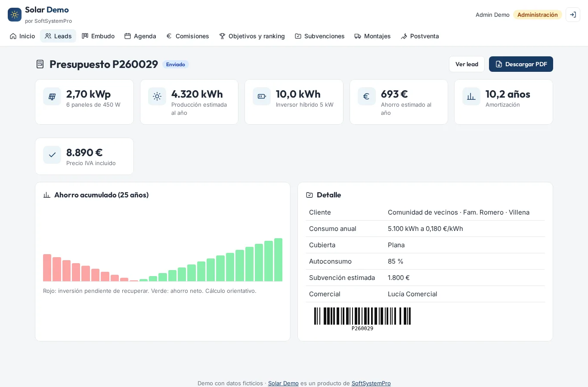588x387 pixels.
Task: Click the solar panel icon beside 2,70 kWp
Action: 52,96
